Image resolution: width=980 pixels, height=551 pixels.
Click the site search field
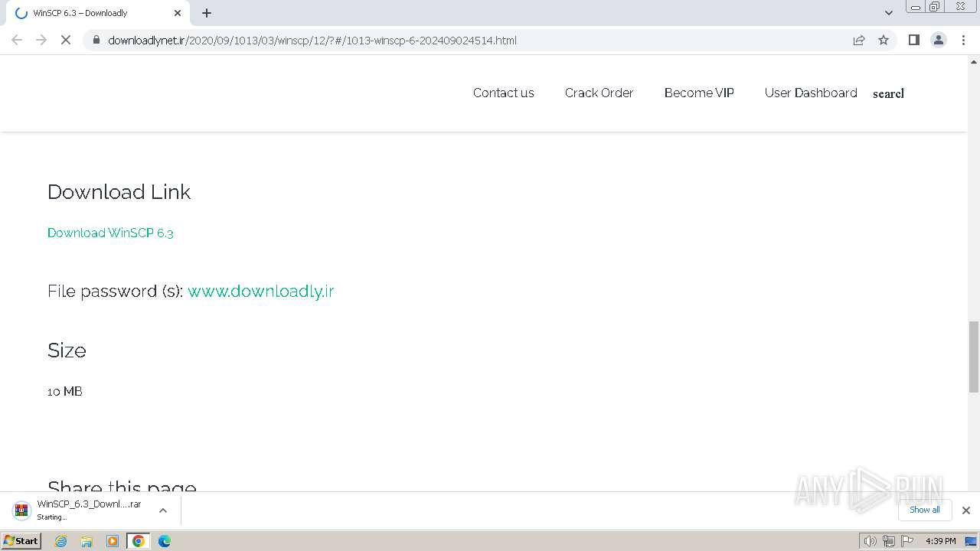click(888, 93)
